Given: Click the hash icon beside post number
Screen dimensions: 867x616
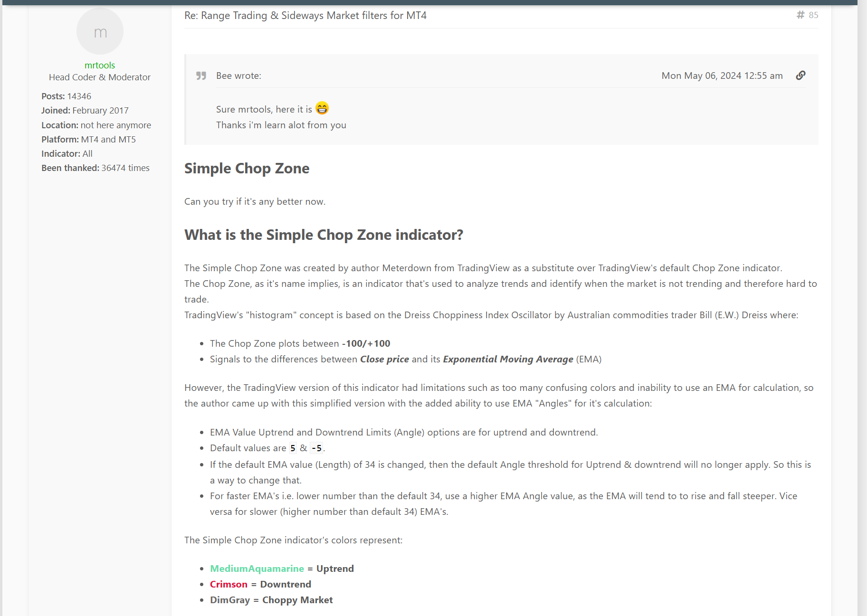Looking at the screenshot, I should pos(800,15).
